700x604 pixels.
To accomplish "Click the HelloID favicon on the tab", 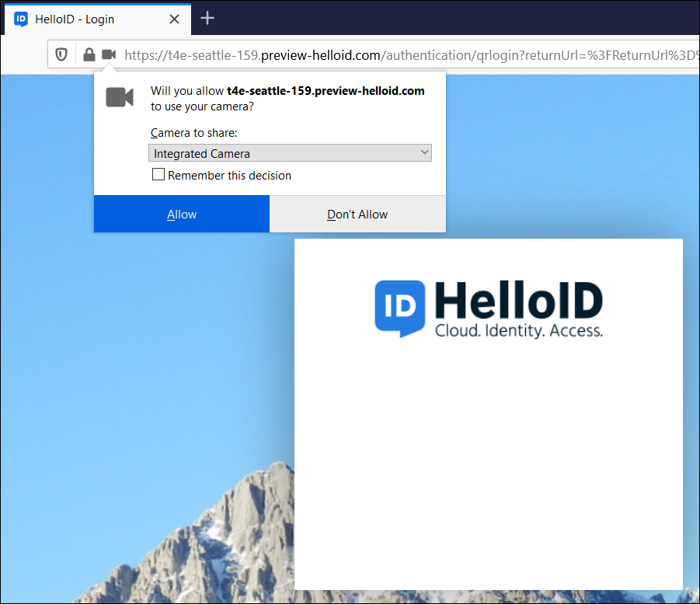I will 21,19.
